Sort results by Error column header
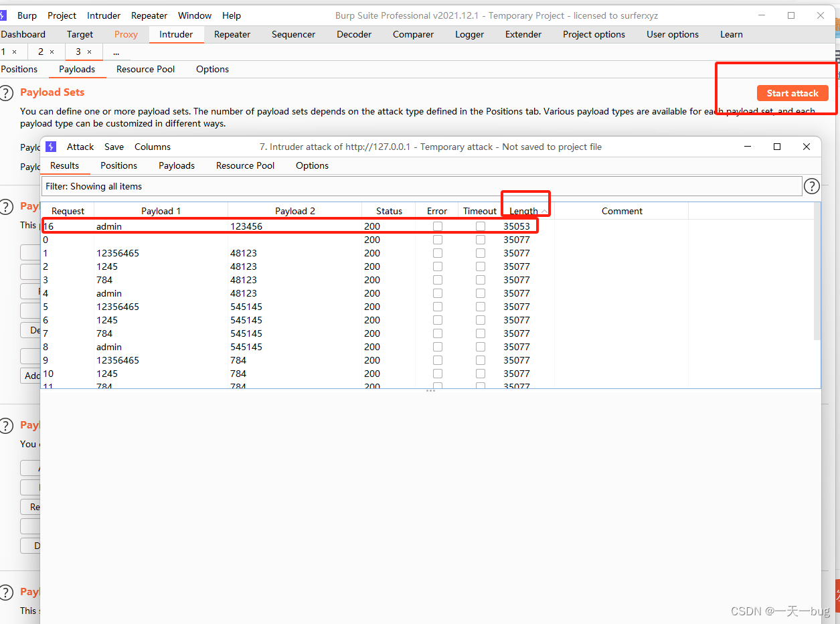 437,211
